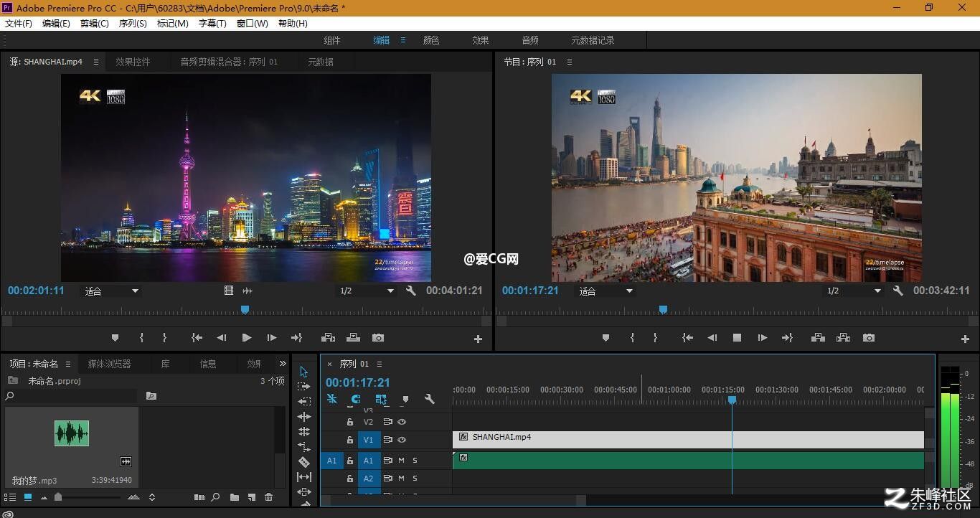This screenshot has height=518, width=980.
Task: Open Source monitor zoom level dropdown
Action: tap(111, 291)
